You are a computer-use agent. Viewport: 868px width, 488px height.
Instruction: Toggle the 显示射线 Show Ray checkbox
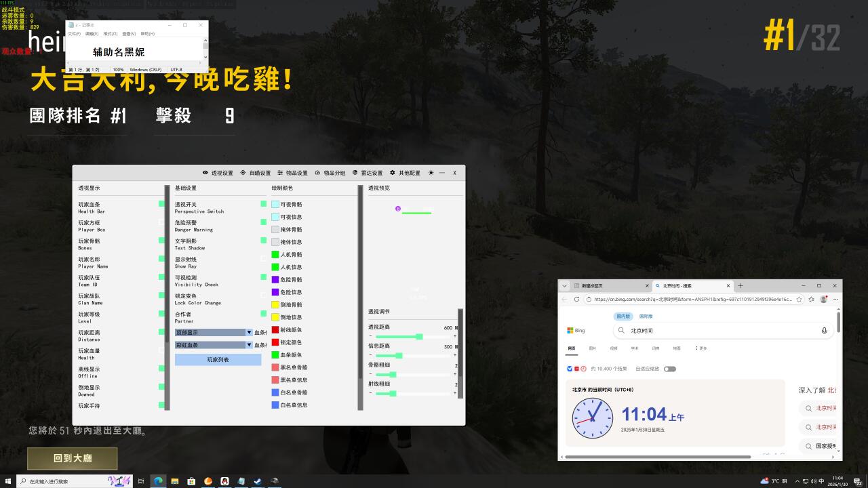[264, 258]
